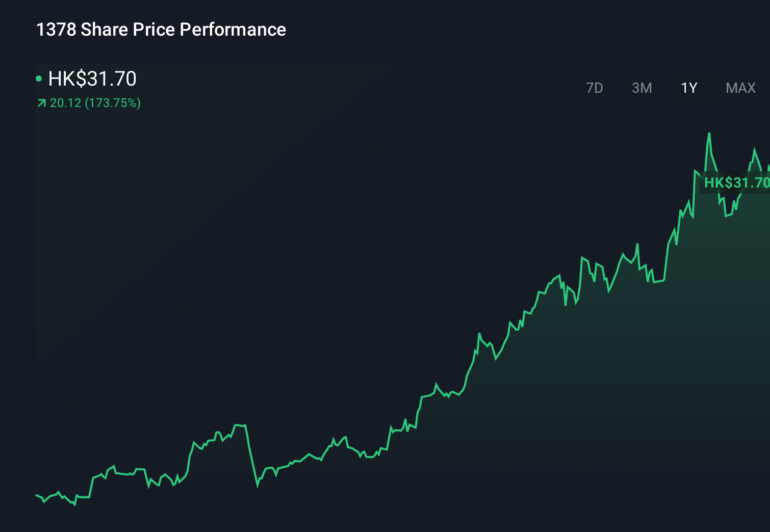Select the 1Y period tab
The width and height of the screenshot is (770, 532).
[688, 88]
